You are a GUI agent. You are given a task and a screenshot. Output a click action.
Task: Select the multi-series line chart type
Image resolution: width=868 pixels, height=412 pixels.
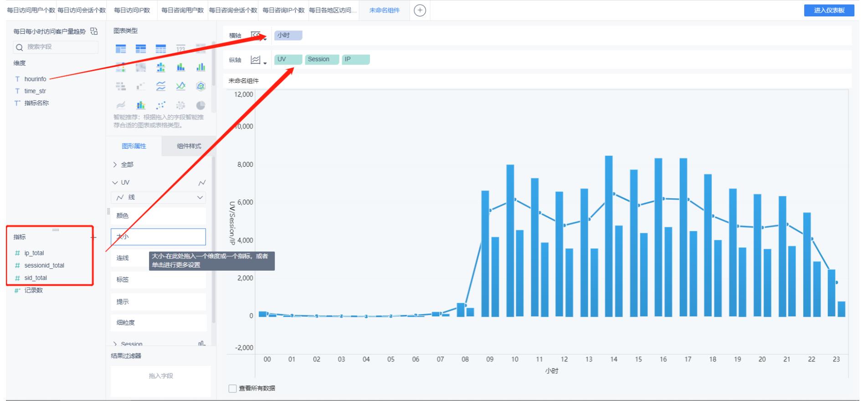pyautogui.click(x=181, y=86)
